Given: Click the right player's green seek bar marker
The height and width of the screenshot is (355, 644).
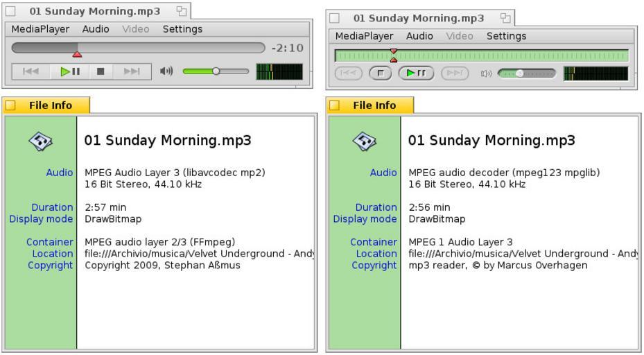Looking at the screenshot, I should click(394, 55).
